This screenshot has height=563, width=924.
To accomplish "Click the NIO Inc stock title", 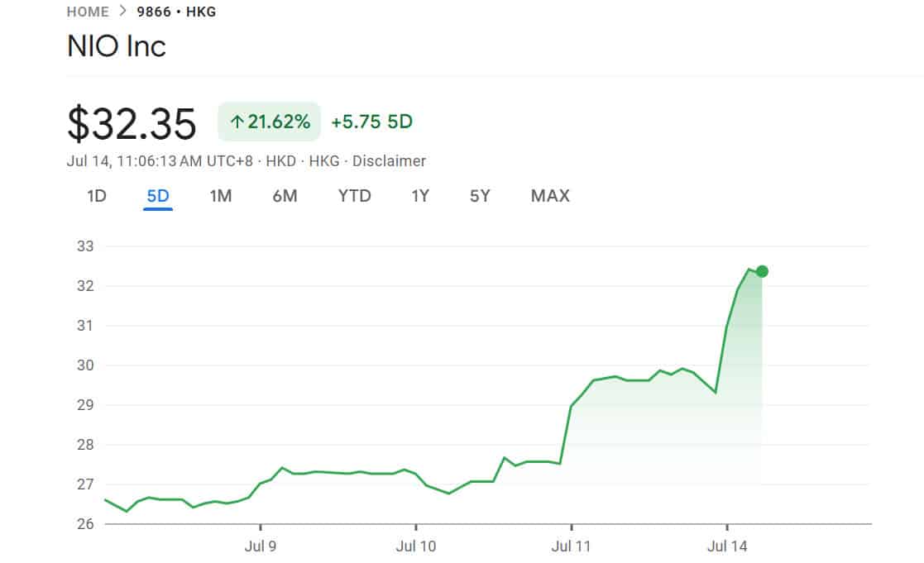I will [116, 46].
